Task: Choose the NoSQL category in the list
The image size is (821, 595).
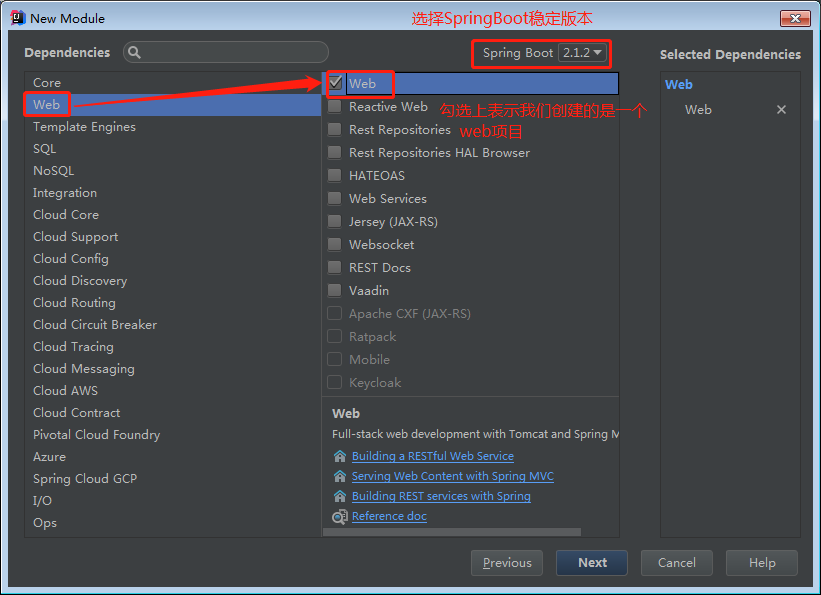Action: pos(54,171)
